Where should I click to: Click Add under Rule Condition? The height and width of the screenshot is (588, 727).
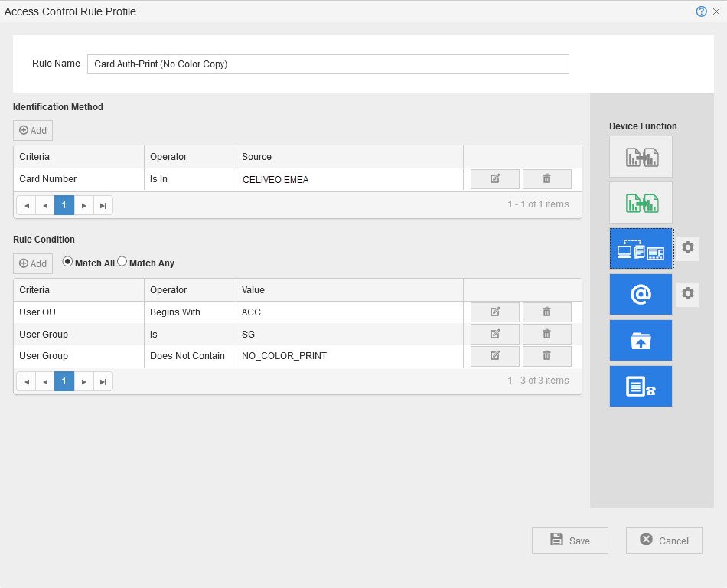[33, 263]
